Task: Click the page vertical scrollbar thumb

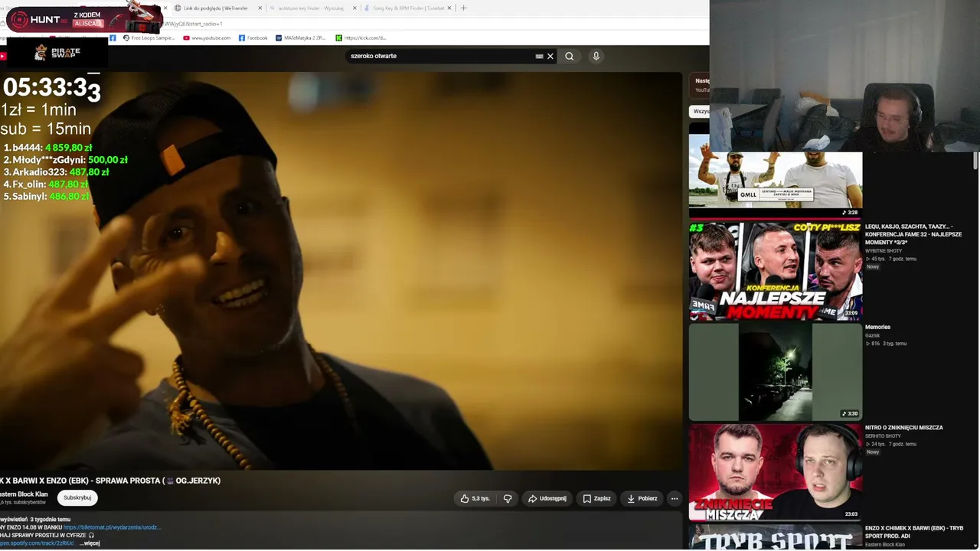Action: pyautogui.click(x=975, y=159)
